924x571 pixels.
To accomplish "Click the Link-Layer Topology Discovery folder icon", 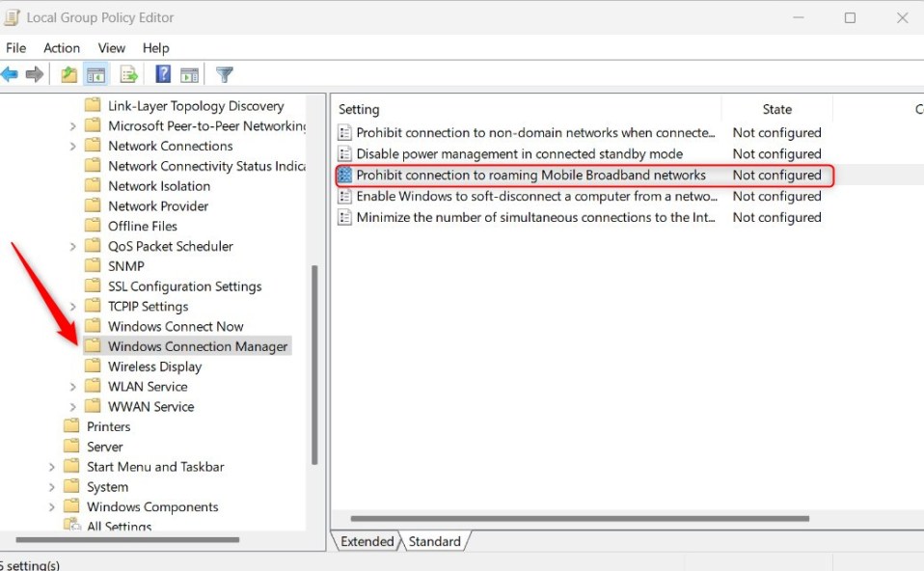I will click(93, 105).
